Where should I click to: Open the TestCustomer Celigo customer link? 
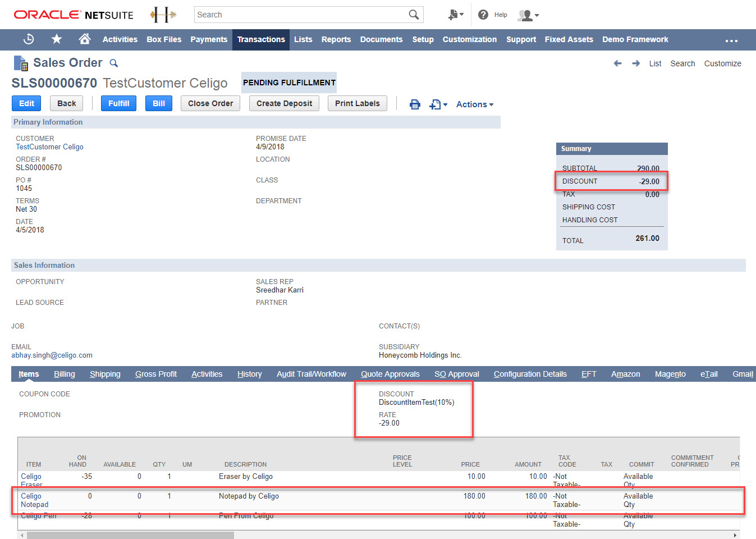49,147
